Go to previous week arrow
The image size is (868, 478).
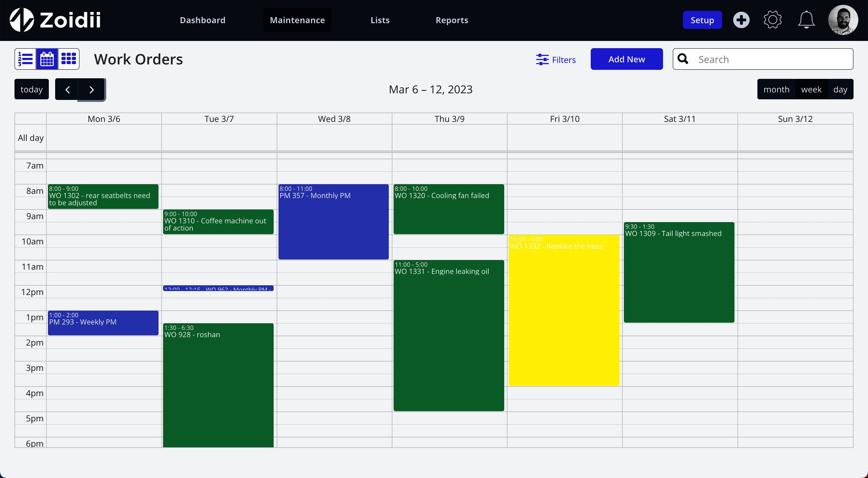(x=68, y=89)
